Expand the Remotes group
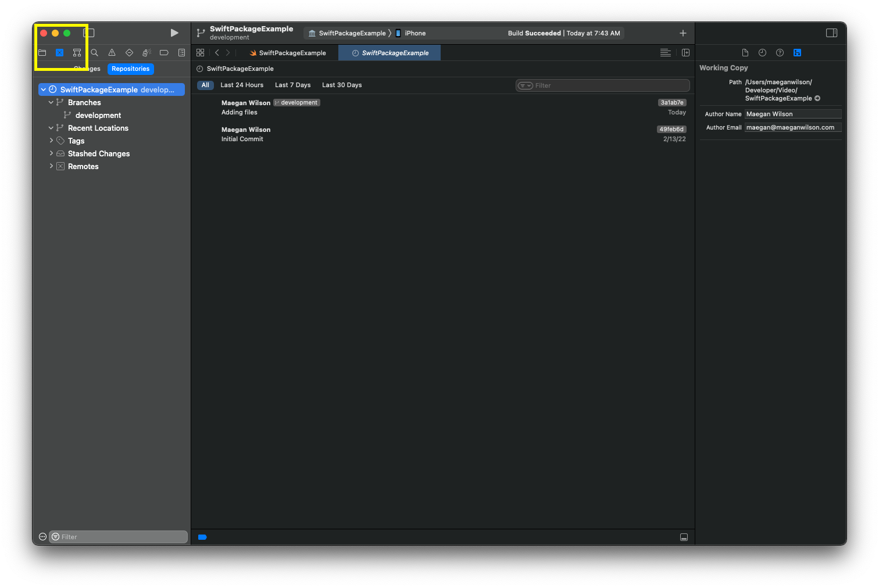Viewport: 879px width, 588px height. [x=51, y=166]
